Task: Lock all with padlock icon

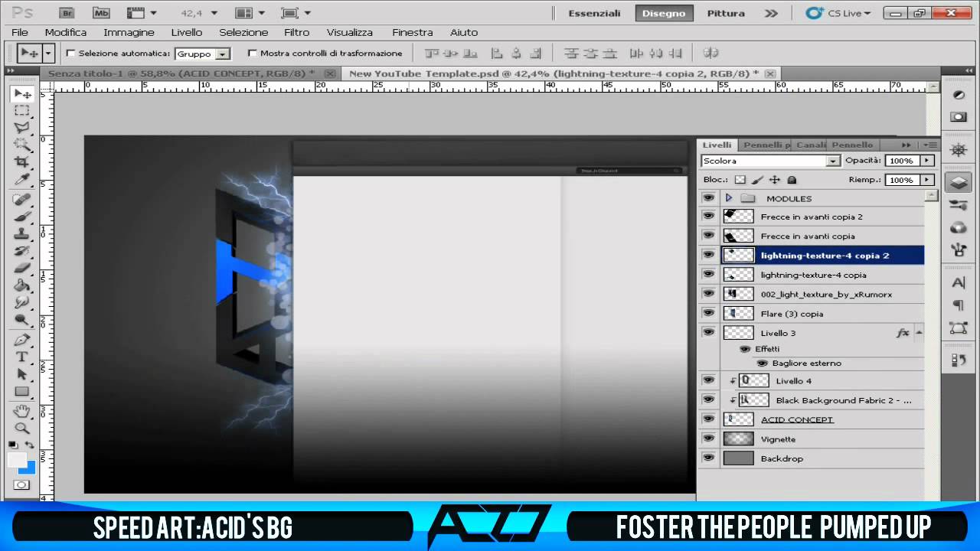Action: click(x=792, y=180)
